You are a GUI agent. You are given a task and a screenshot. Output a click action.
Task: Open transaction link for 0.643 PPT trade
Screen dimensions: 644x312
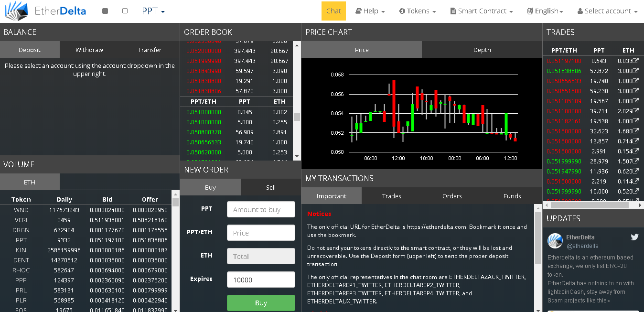635,61
